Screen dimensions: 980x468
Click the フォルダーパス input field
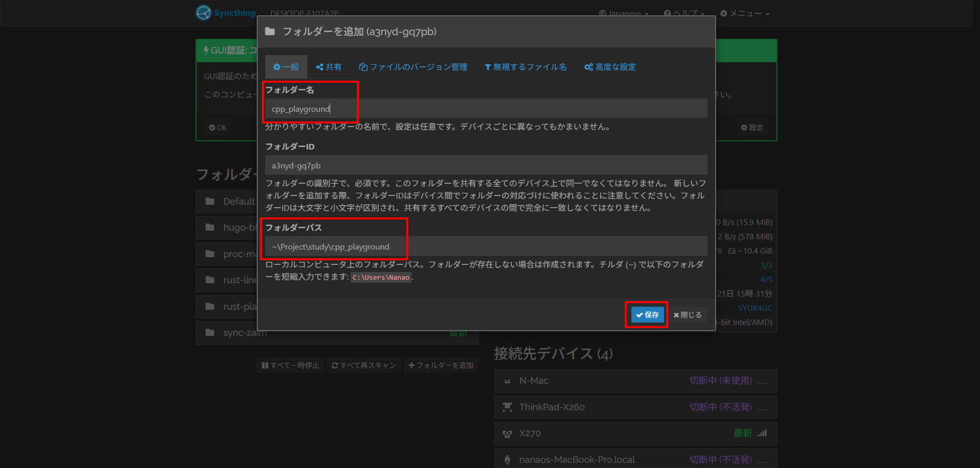coord(486,247)
